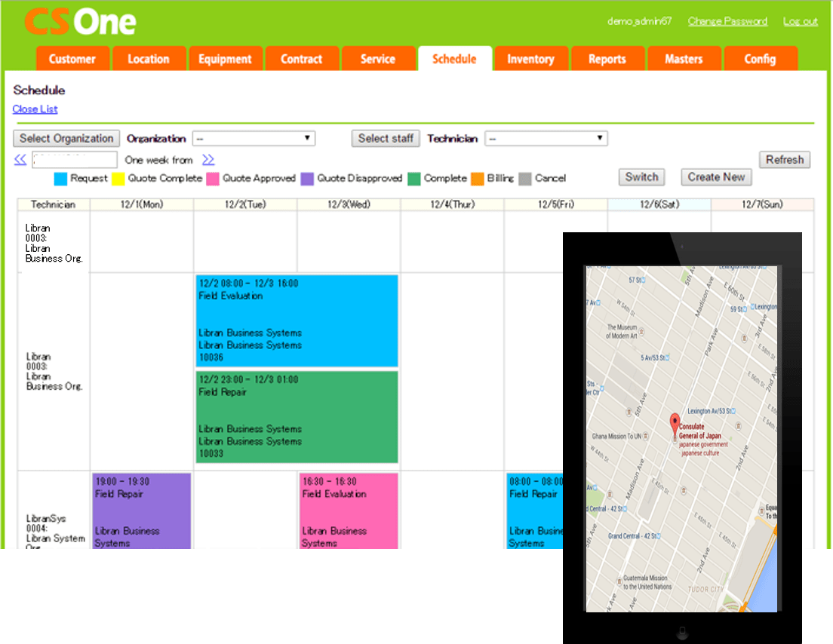Click the 12/5(Fri) column header
The width and height of the screenshot is (833, 644).
(555, 204)
